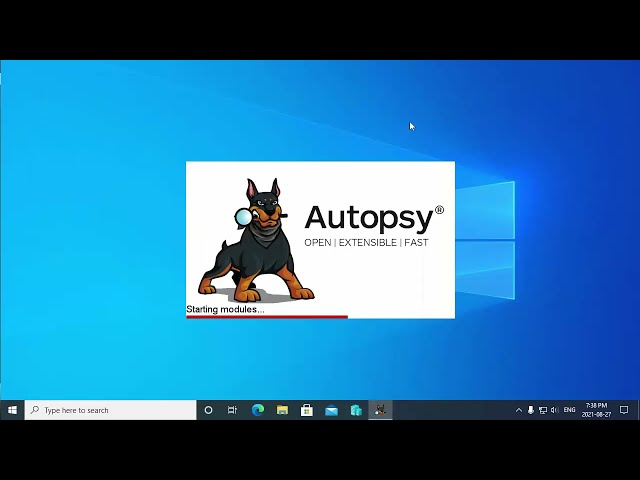Open the Windows Start menu
The image size is (640, 480).
[12, 410]
